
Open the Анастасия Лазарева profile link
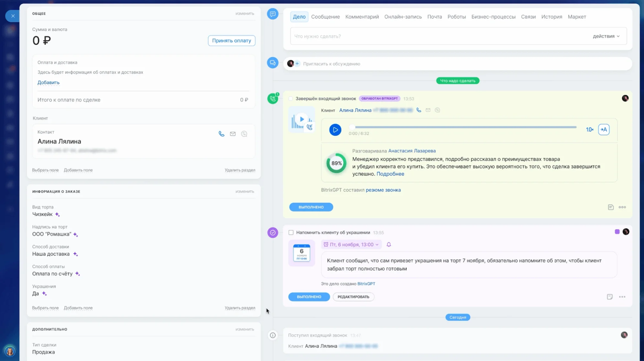pos(412,151)
